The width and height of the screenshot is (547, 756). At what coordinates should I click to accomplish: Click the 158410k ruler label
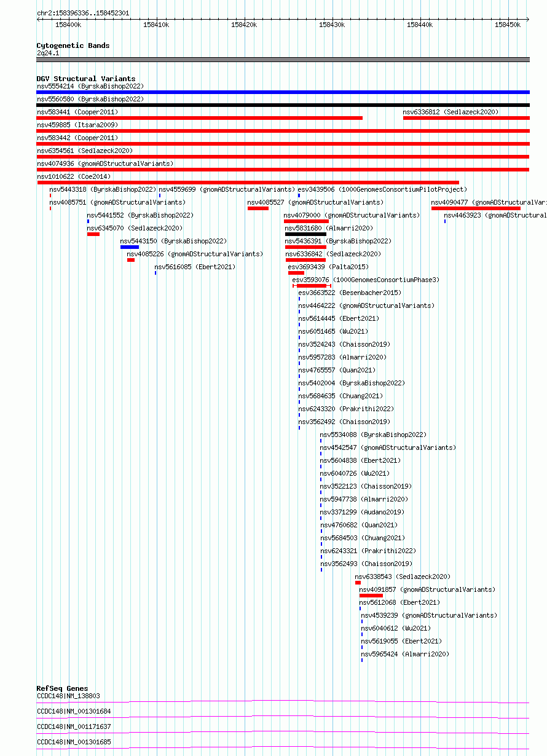[x=156, y=25]
